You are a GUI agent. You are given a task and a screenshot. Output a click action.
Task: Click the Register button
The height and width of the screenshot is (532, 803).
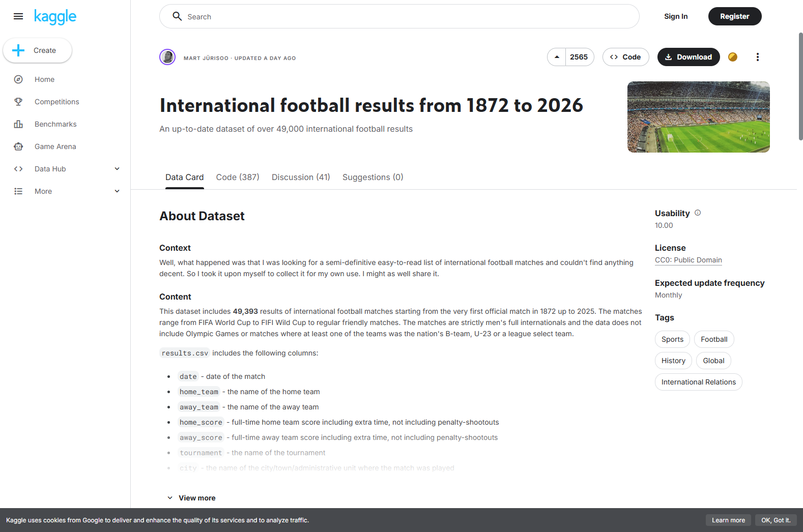735,16
